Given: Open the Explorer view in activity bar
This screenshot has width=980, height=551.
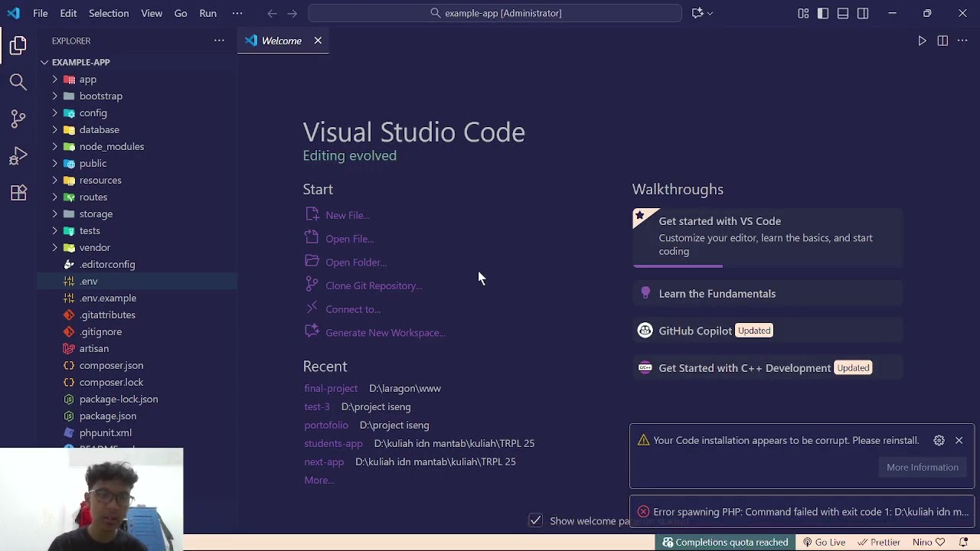Looking at the screenshot, I should tap(18, 46).
